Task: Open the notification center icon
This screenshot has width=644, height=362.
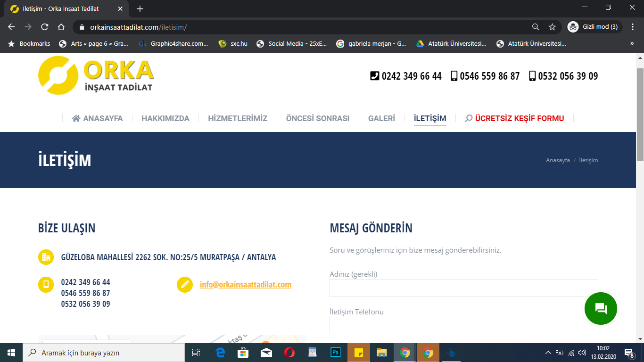Action: [629, 353]
